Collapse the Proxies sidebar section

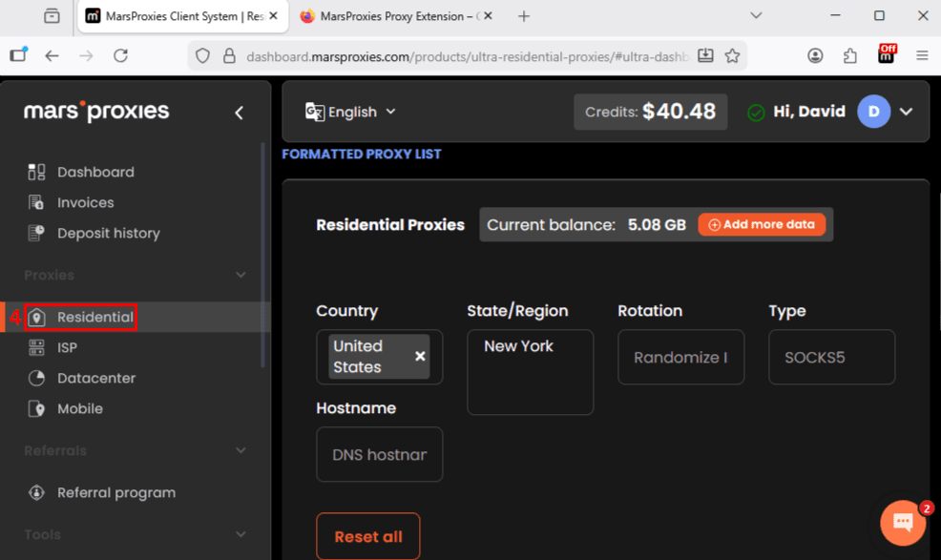click(240, 275)
